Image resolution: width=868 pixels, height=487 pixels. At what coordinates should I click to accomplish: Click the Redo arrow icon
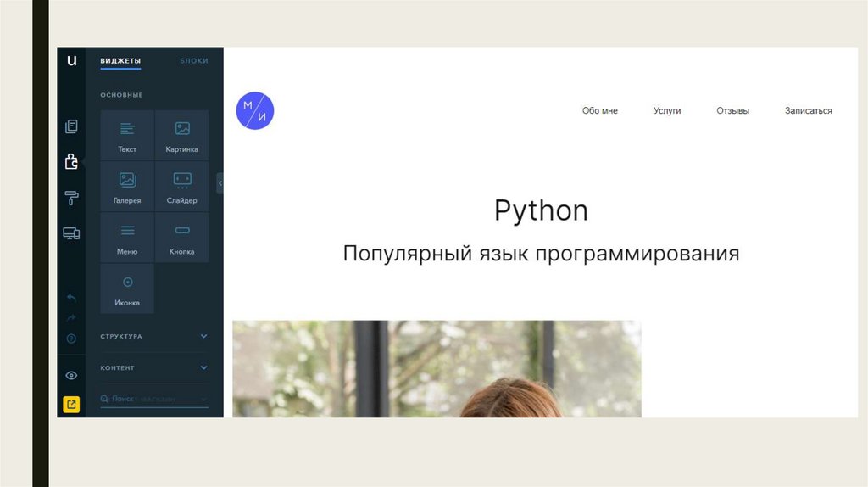tap(71, 318)
